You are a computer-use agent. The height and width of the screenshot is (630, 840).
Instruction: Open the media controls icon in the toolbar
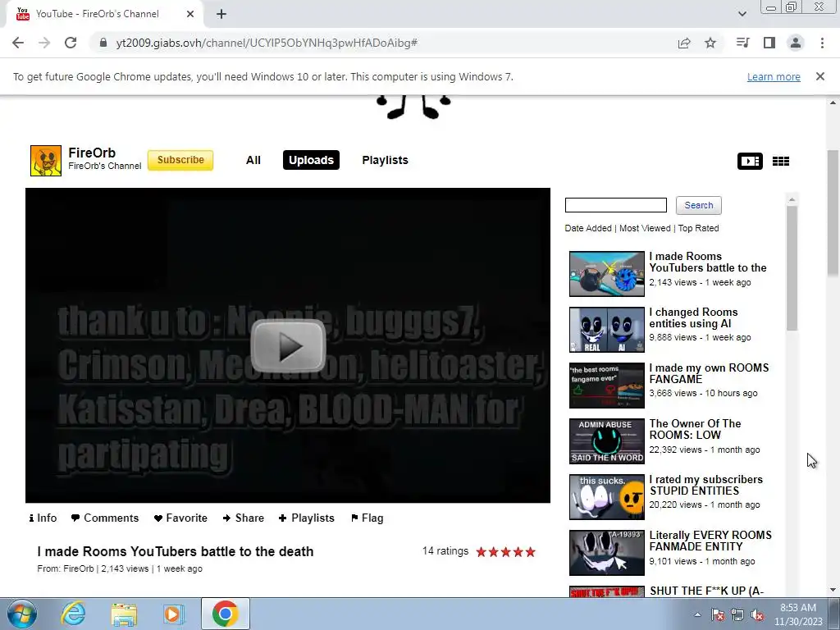click(743, 43)
